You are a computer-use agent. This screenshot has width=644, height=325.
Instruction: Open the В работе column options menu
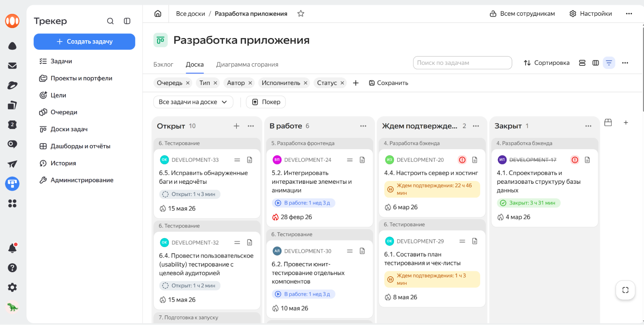(363, 126)
